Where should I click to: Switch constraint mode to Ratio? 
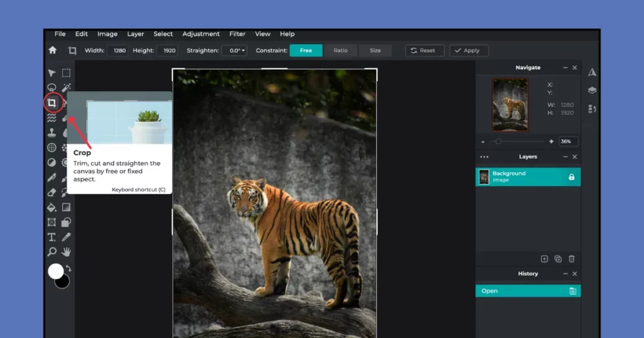340,50
